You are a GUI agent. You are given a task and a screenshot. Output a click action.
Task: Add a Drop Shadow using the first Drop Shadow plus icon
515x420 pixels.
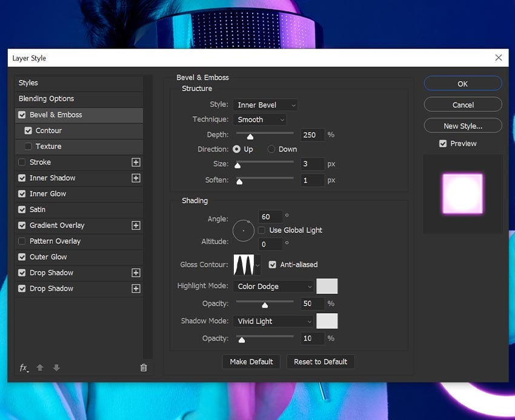[x=136, y=273]
